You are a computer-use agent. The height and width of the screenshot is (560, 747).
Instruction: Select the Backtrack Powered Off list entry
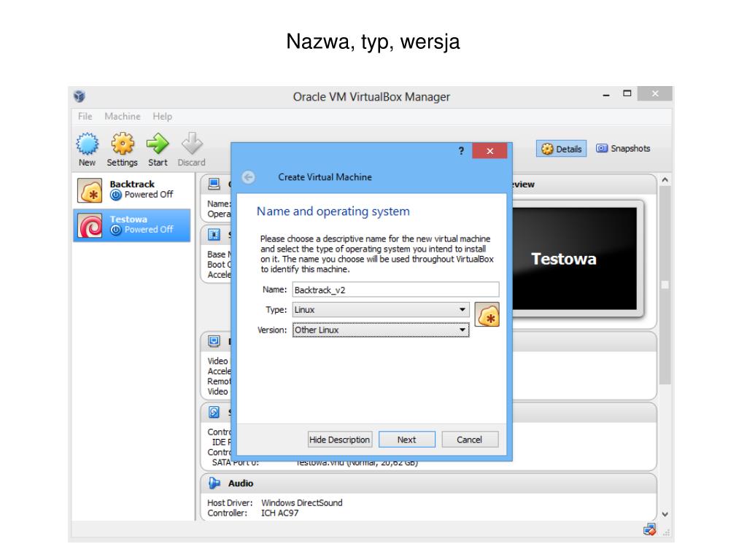[x=132, y=190]
